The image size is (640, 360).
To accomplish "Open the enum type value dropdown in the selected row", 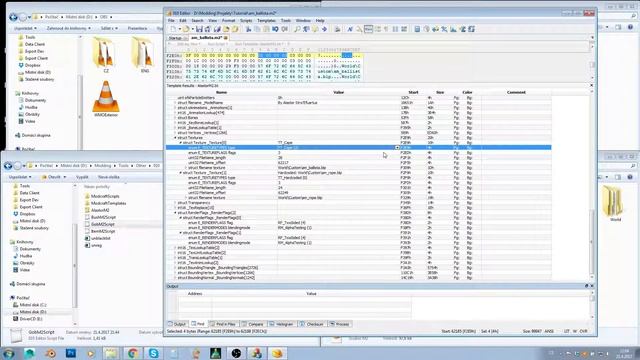I will click(x=397, y=147).
